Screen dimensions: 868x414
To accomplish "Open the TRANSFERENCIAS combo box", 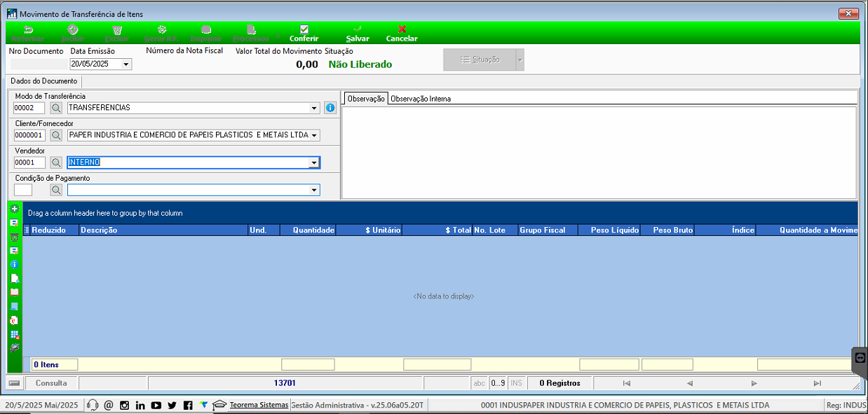I will click(315, 108).
